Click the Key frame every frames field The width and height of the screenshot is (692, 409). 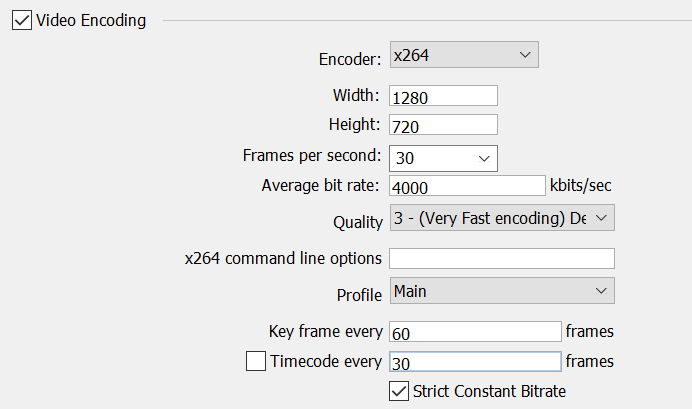[x=475, y=332]
